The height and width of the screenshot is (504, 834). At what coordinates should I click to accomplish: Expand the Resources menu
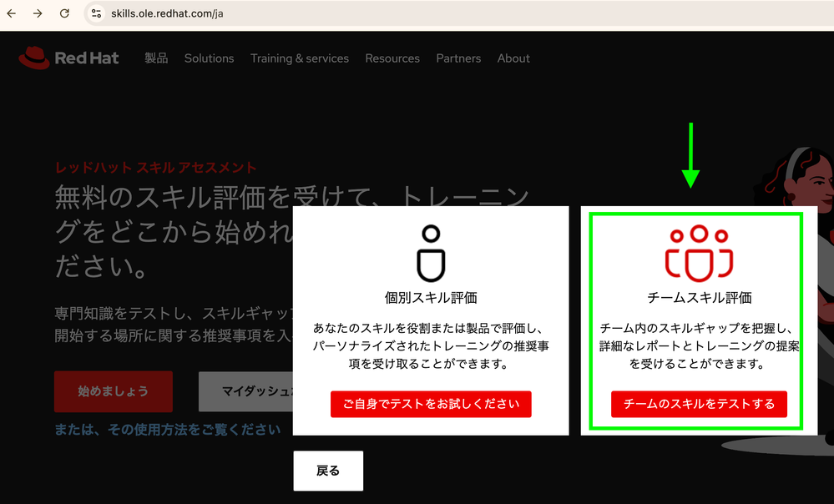click(392, 58)
